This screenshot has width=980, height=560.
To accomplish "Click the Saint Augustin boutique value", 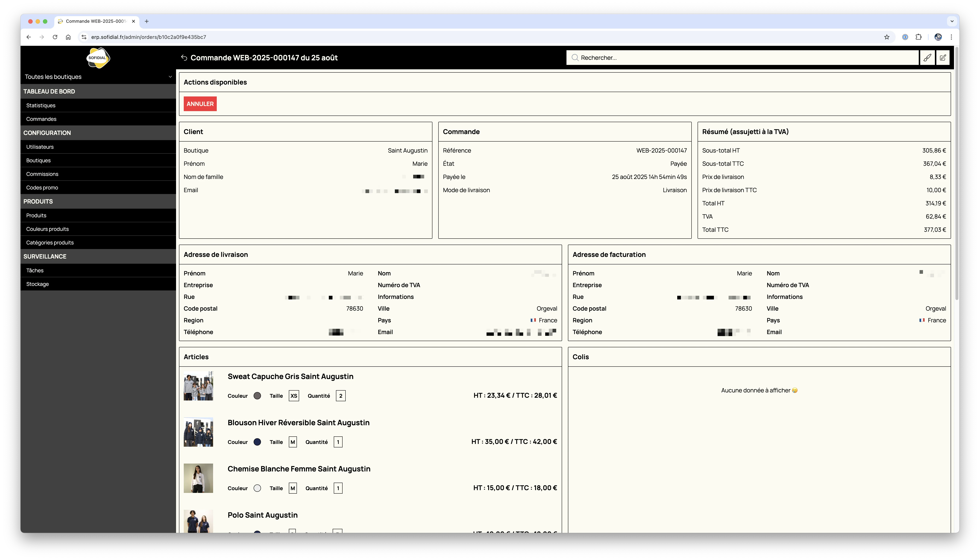I will [x=407, y=150].
